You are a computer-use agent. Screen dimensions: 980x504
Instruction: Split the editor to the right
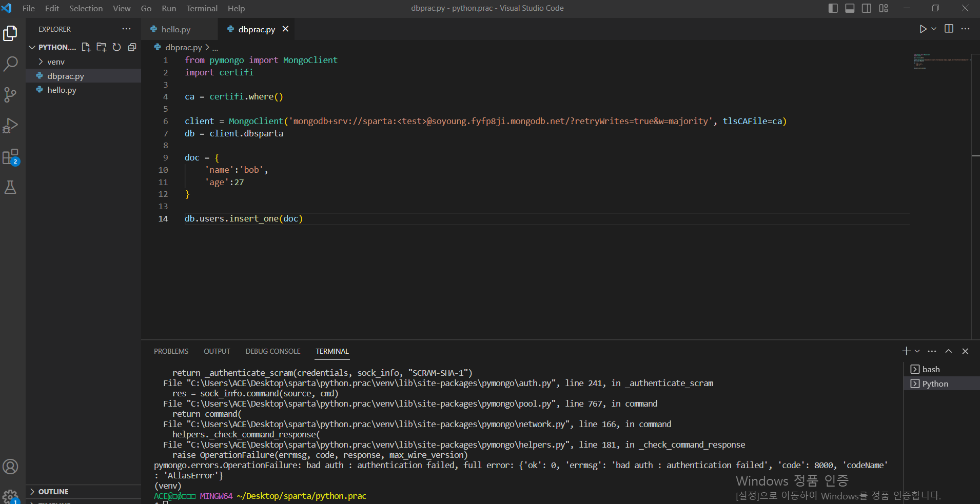point(949,29)
